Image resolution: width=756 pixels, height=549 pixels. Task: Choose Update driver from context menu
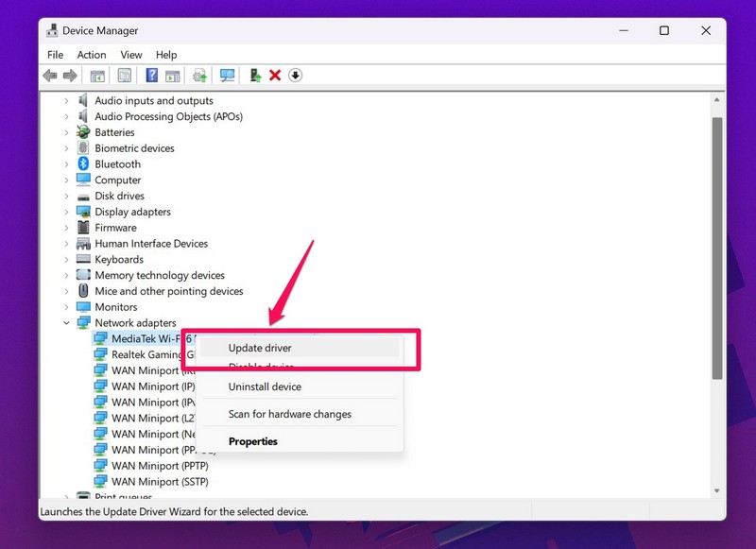point(260,348)
